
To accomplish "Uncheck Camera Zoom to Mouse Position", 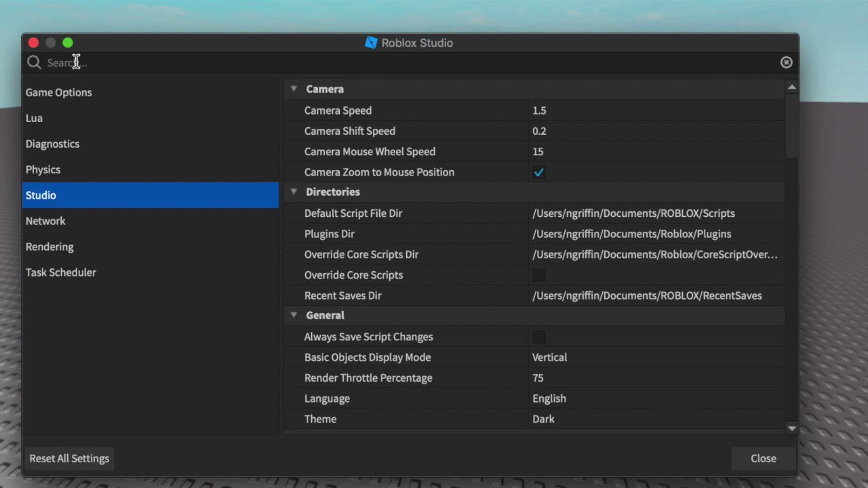I will [x=539, y=172].
